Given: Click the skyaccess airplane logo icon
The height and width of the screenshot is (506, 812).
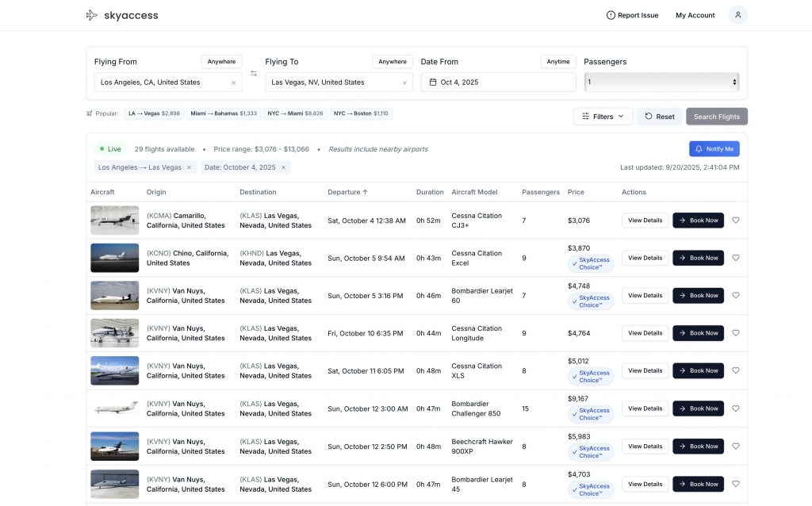Looking at the screenshot, I should click(x=92, y=15).
